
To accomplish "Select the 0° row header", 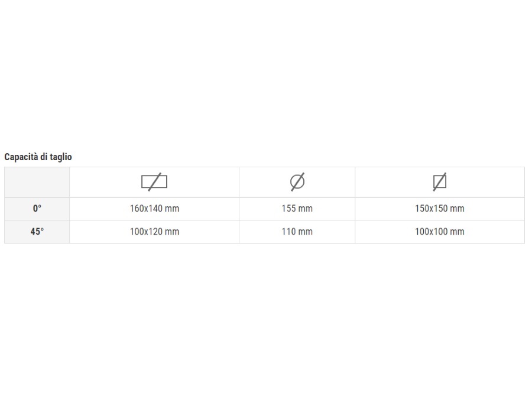I will (37, 209).
